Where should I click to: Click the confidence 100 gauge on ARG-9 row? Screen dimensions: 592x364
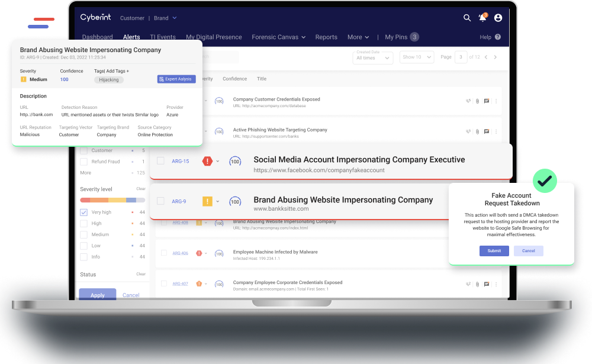(x=235, y=202)
